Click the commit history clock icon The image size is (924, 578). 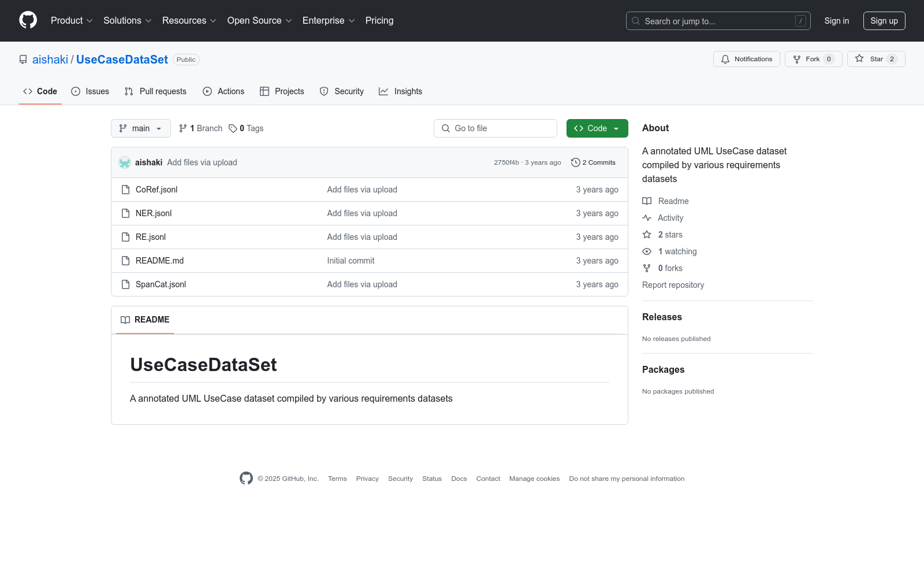point(575,162)
